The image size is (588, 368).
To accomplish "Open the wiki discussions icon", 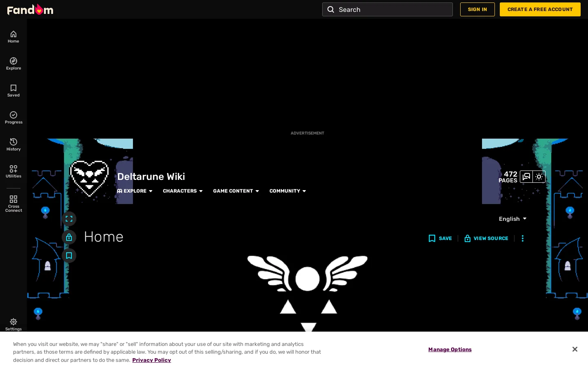I will point(526,177).
